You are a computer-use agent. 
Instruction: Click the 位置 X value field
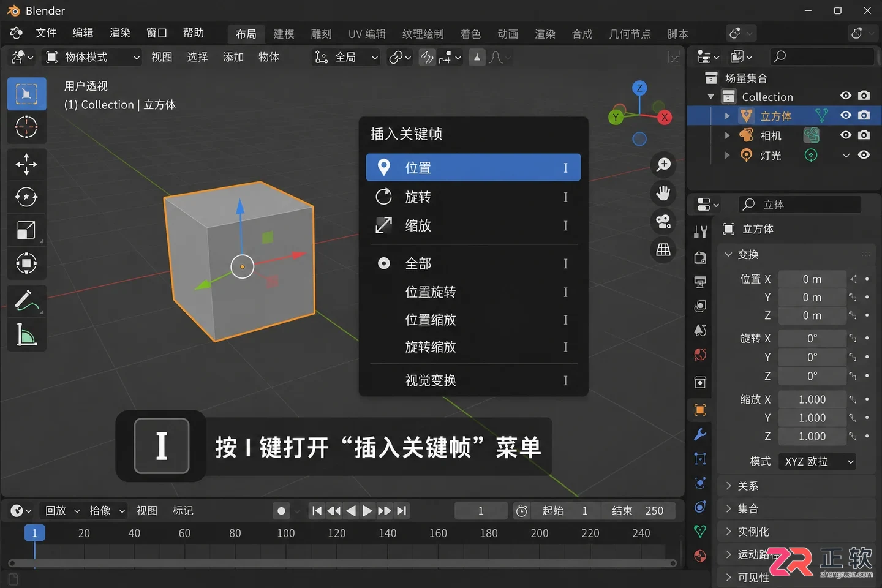(812, 279)
